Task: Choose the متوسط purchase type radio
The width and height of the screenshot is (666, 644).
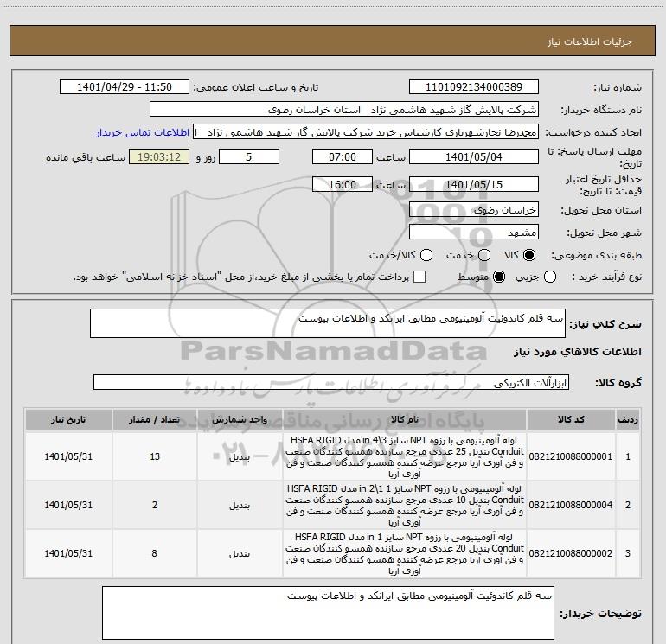Action: point(499,277)
